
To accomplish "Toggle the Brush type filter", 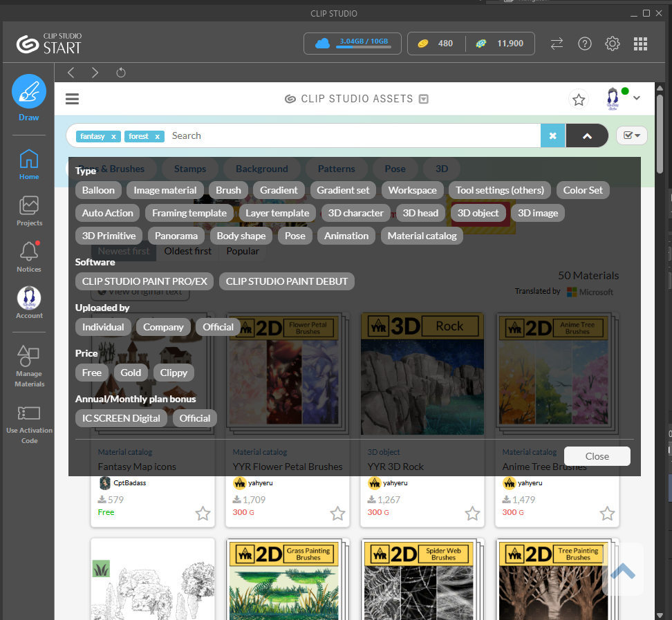I will pyautogui.click(x=228, y=190).
